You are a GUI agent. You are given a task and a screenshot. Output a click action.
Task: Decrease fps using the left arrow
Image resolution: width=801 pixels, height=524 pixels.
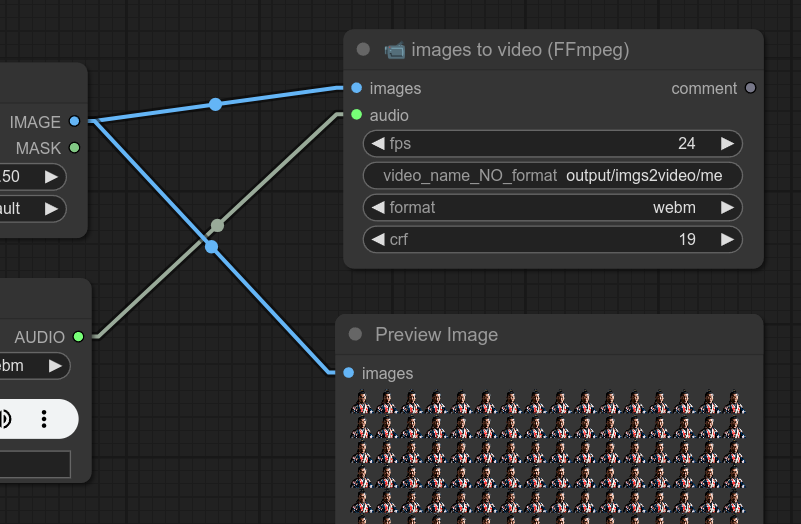pyautogui.click(x=378, y=143)
